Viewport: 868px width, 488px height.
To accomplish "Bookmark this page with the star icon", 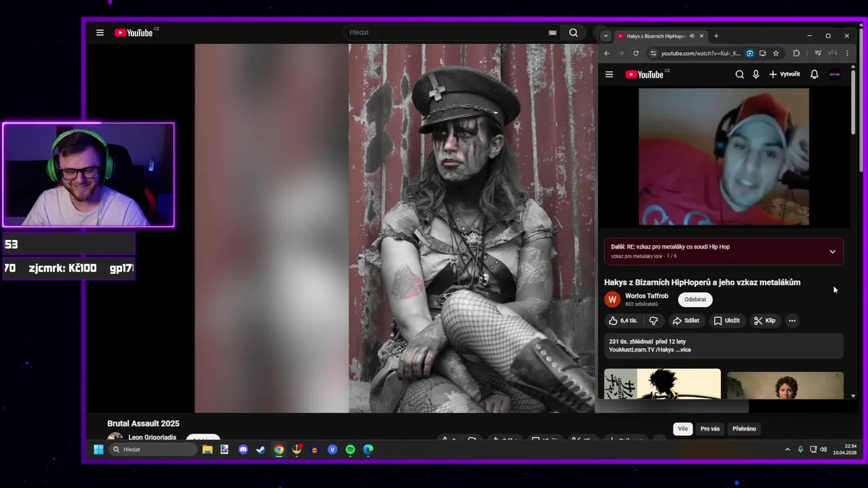I will [x=776, y=54].
